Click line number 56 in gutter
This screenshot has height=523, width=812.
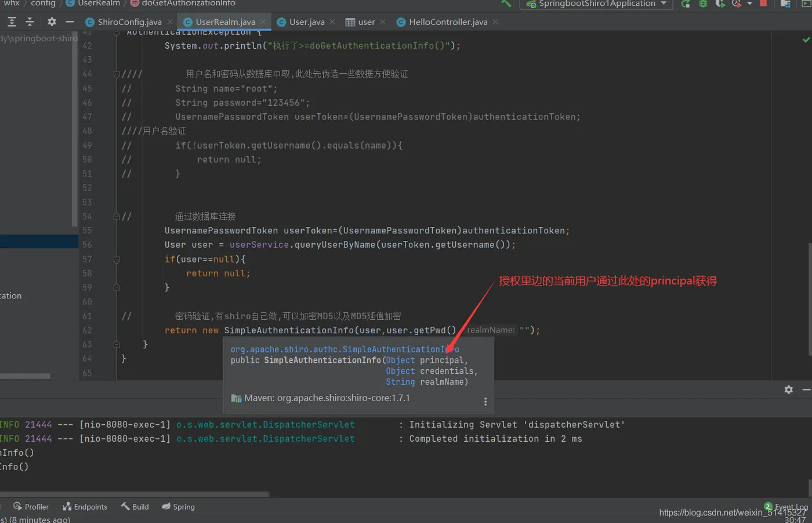87,245
